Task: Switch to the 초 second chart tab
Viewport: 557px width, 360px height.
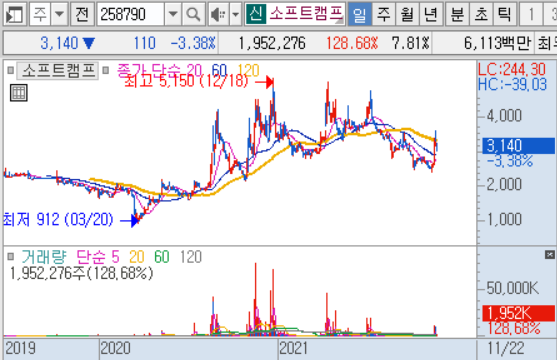Action: click(x=481, y=14)
